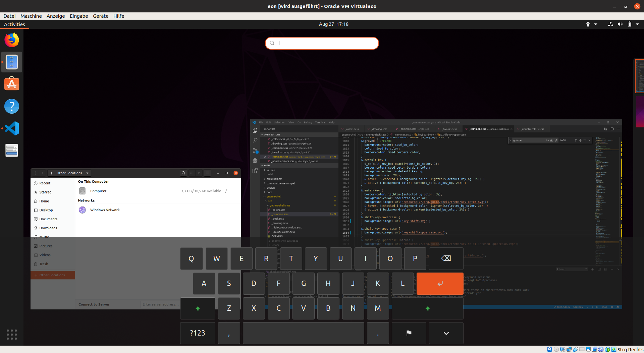Open the Debug view in the activity bar
This screenshot has height=353, width=644.
click(255, 161)
